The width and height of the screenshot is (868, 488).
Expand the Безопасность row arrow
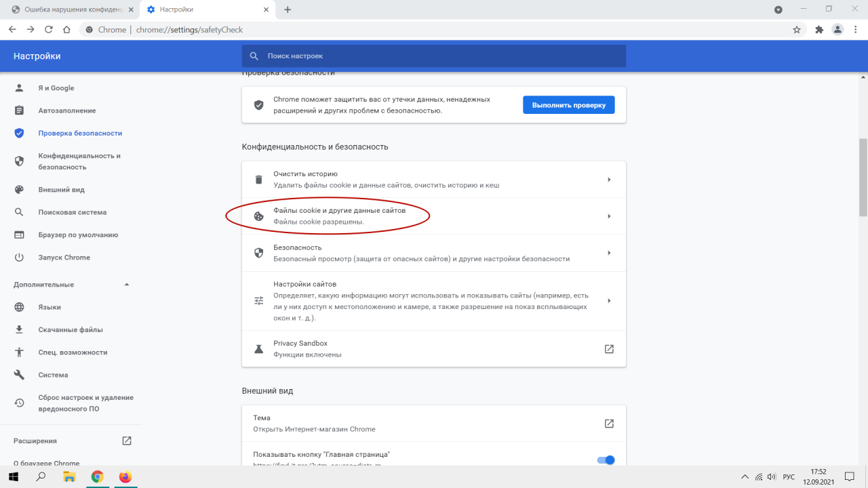(x=609, y=253)
